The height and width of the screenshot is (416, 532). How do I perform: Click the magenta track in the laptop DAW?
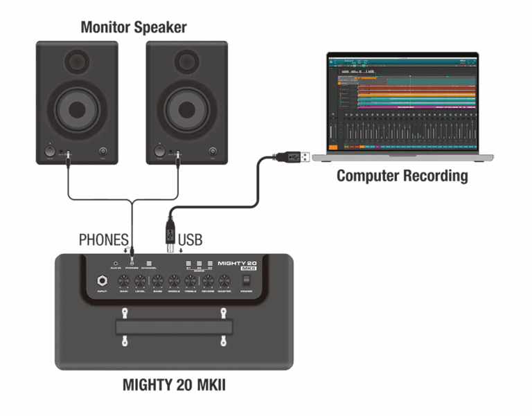coord(416,107)
